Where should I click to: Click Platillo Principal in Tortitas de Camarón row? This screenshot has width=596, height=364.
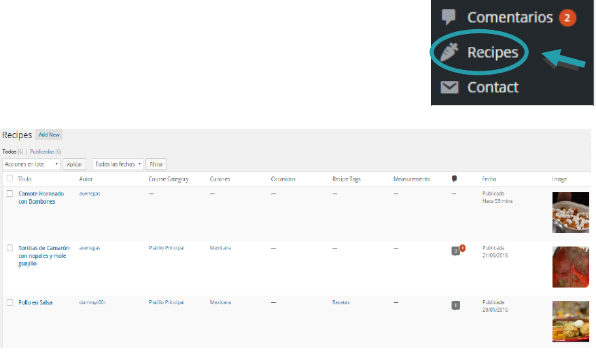point(166,248)
